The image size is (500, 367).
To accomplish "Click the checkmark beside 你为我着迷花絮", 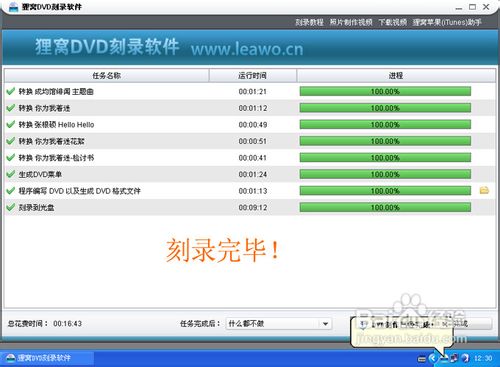I will [11, 141].
